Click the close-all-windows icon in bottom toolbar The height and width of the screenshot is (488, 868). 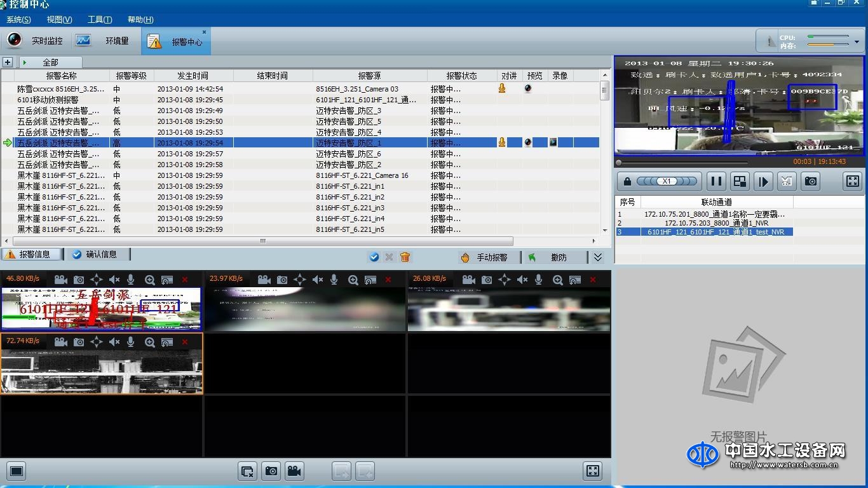247,471
